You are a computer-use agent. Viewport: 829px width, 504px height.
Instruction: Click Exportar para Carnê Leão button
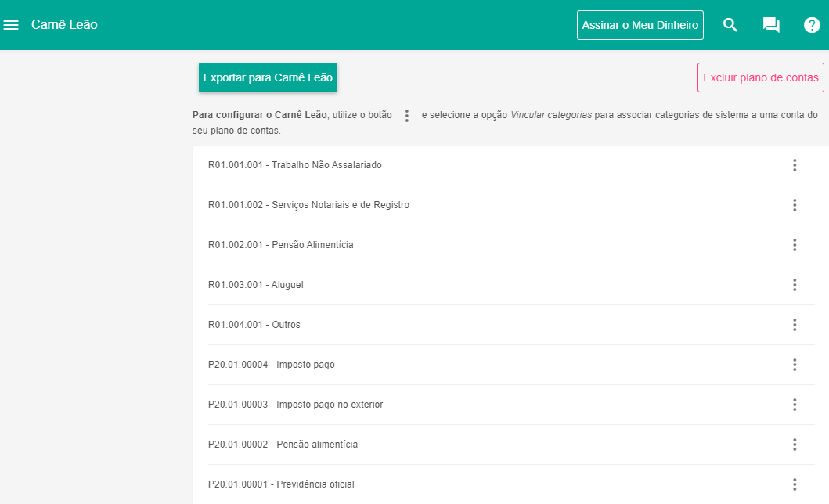click(268, 77)
